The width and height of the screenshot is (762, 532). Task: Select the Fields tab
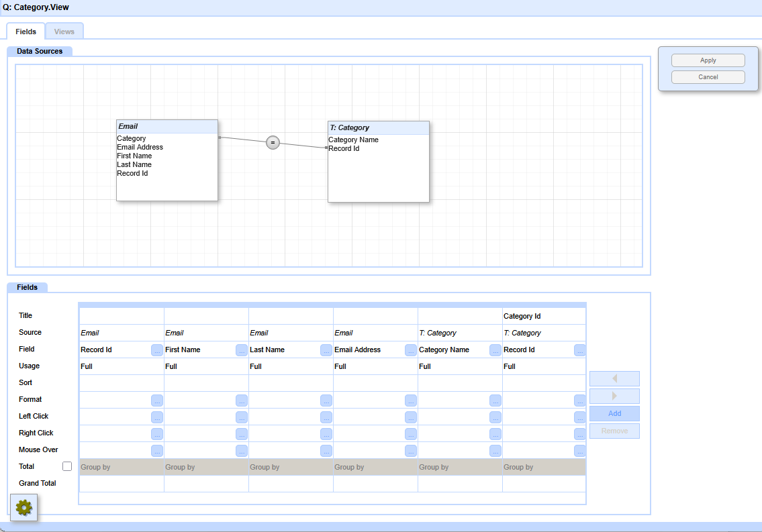26,32
